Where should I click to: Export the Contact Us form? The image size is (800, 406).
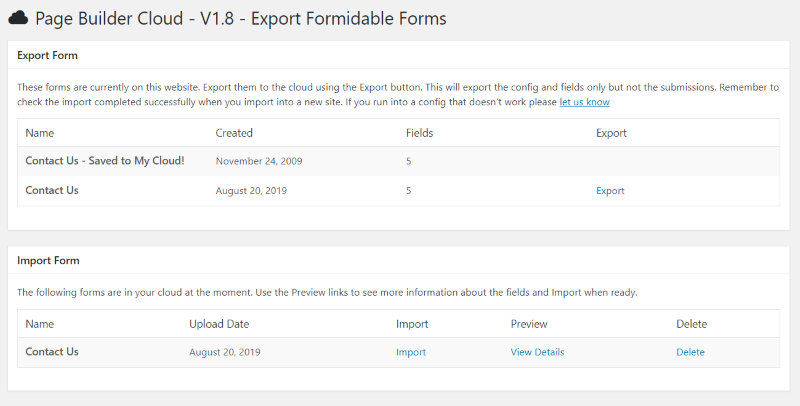pos(610,191)
